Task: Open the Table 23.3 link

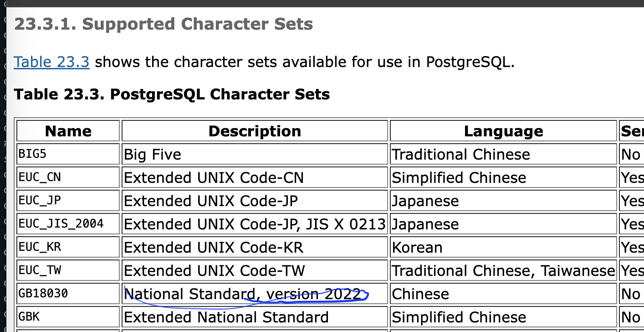Action: pos(51,62)
